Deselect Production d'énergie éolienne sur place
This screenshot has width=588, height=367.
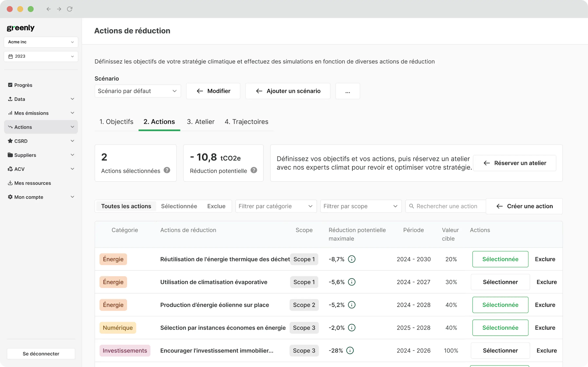500,305
